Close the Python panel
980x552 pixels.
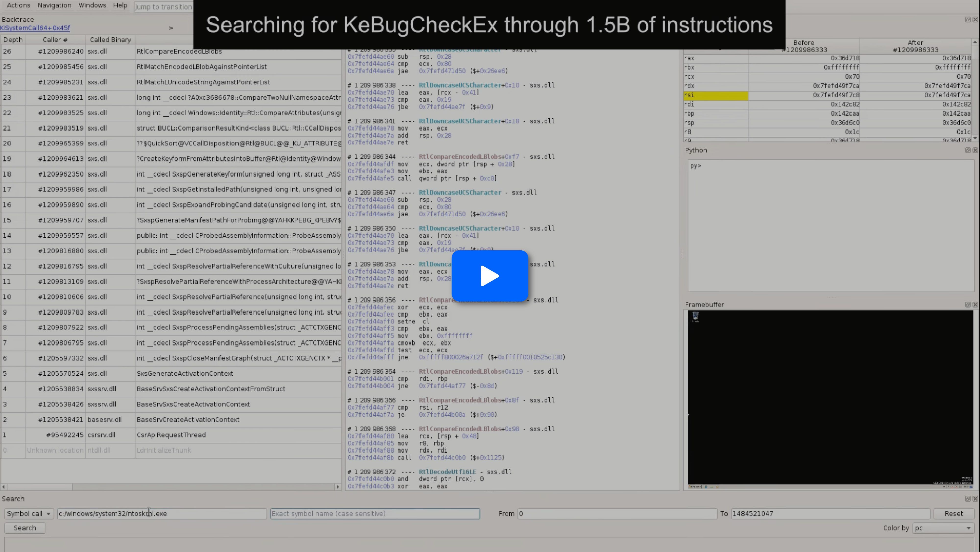pyautogui.click(x=975, y=150)
